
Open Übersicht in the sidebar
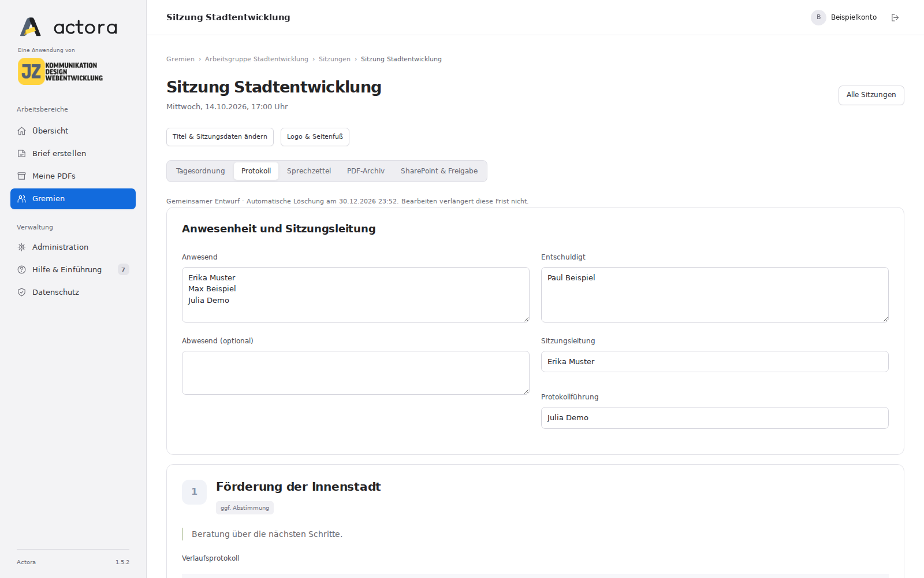(73, 131)
